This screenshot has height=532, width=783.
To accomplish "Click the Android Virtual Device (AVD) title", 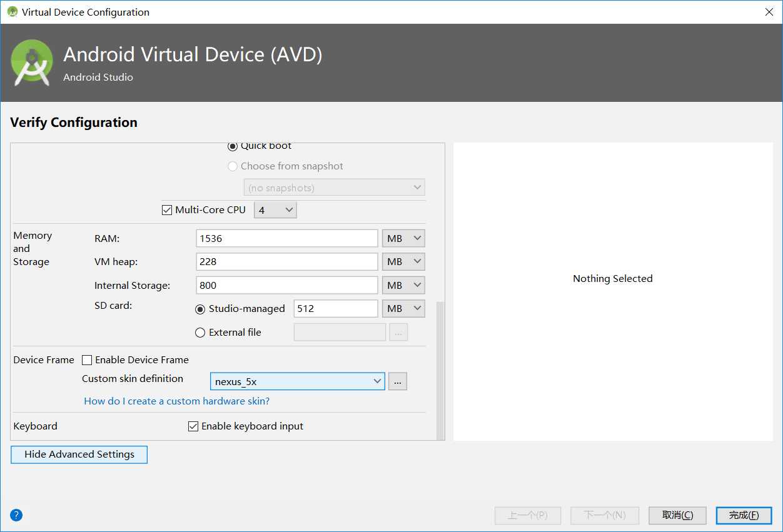I will pyautogui.click(x=193, y=55).
